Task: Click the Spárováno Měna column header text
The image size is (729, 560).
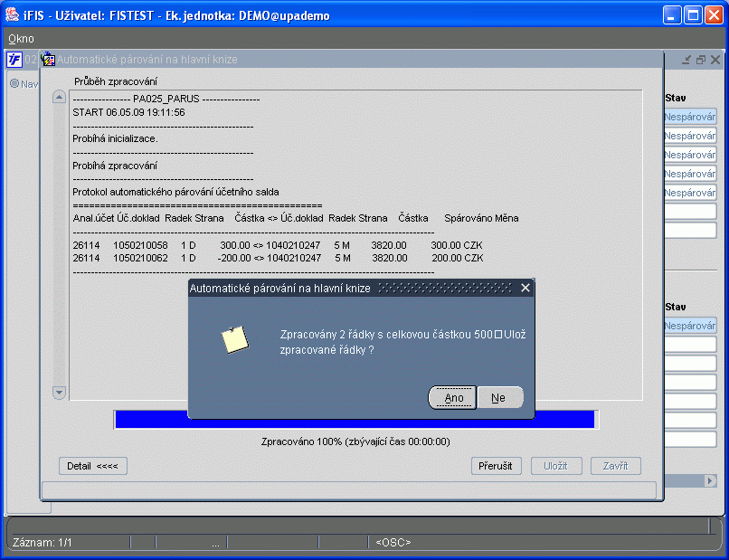Action: point(481,218)
